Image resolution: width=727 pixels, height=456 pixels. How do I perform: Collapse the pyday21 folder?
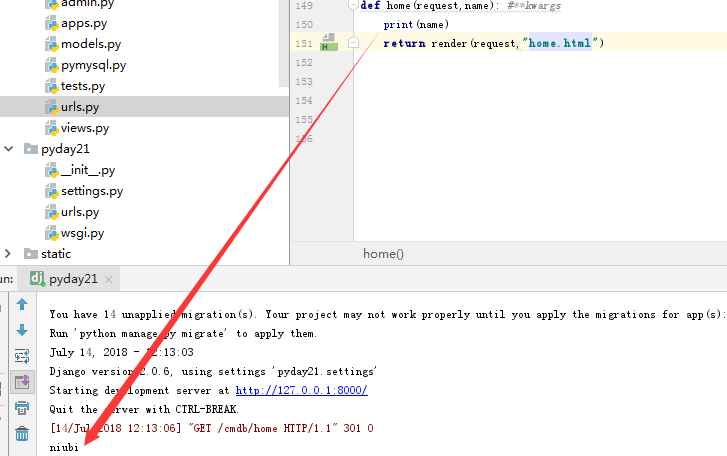tap(8, 149)
